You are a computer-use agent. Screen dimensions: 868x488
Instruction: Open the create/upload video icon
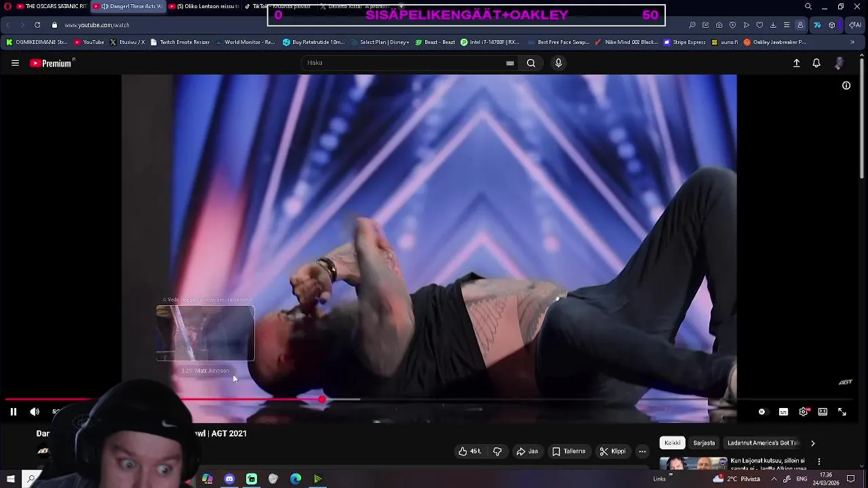(x=797, y=63)
